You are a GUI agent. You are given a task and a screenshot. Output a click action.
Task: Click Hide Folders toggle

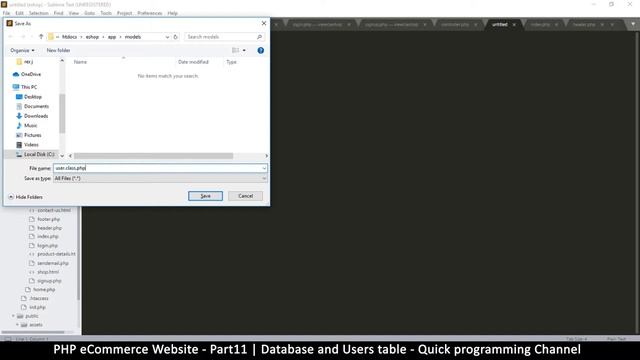(x=25, y=197)
